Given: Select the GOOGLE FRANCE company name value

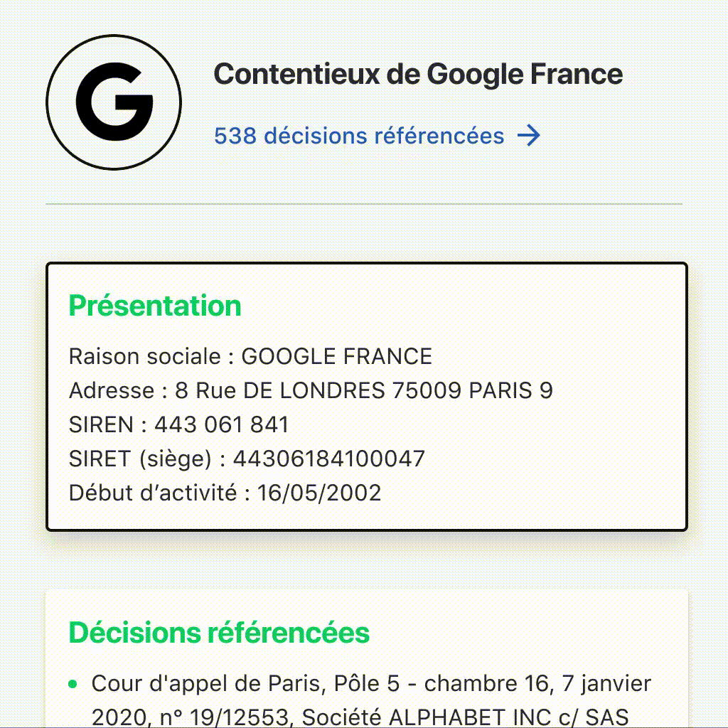Looking at the screenshot, I should [x=336, y=356].
